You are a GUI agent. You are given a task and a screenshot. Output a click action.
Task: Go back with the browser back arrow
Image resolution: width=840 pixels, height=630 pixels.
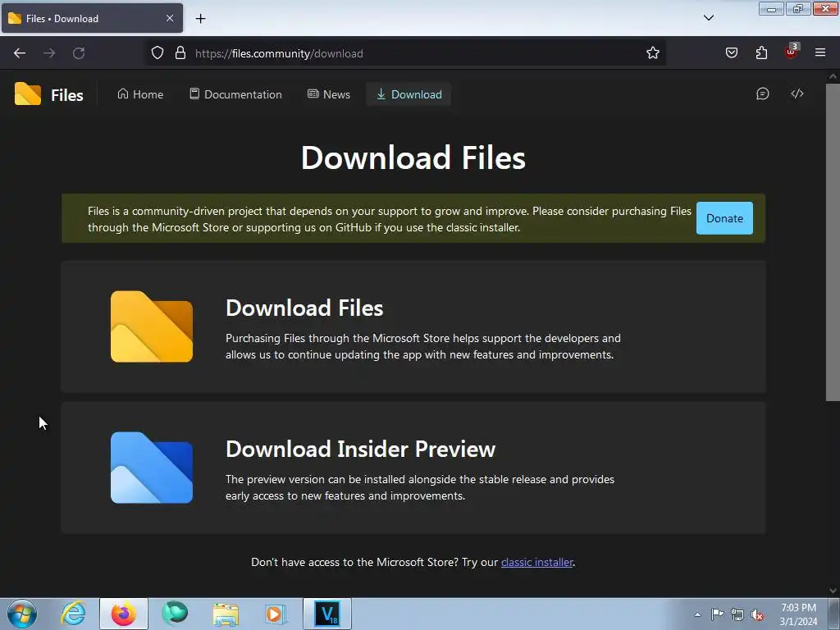(20, 53)
